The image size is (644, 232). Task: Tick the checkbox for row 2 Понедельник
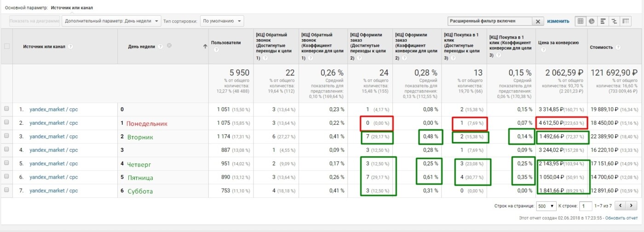(6, 123)
